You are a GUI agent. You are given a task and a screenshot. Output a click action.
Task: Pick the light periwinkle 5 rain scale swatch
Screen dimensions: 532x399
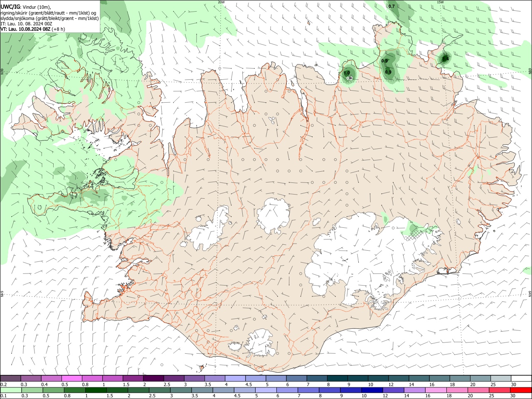click(x=266, y=390)
